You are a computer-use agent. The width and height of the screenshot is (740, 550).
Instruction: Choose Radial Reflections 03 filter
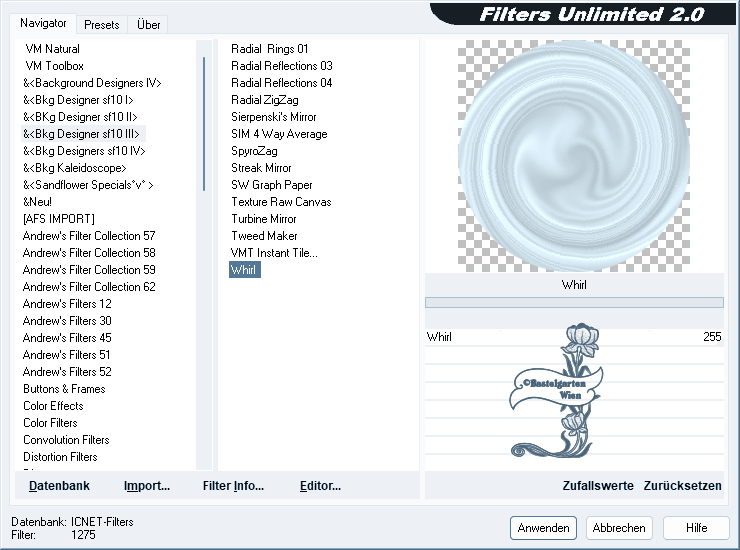click(x=282, y=66)
